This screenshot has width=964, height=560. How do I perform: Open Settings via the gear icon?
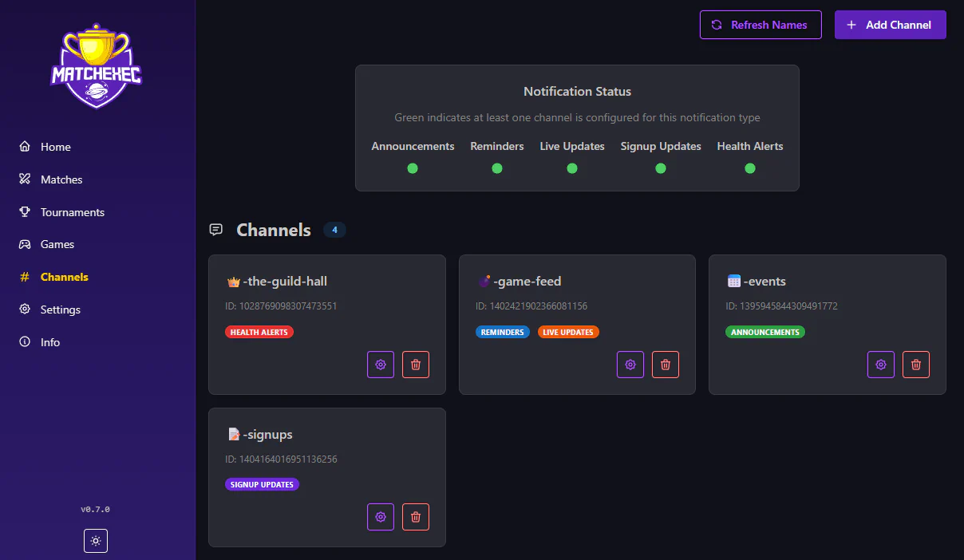click(x=24, y=310)
